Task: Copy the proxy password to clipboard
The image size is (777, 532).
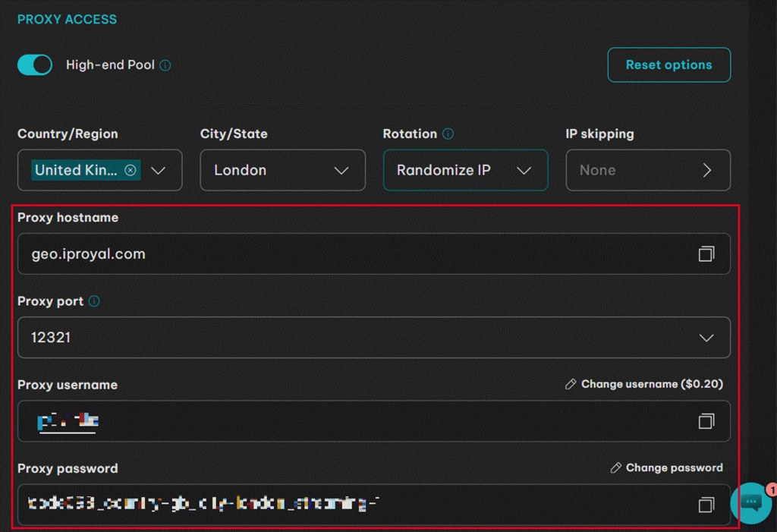Action: click(x=706, y=505)
